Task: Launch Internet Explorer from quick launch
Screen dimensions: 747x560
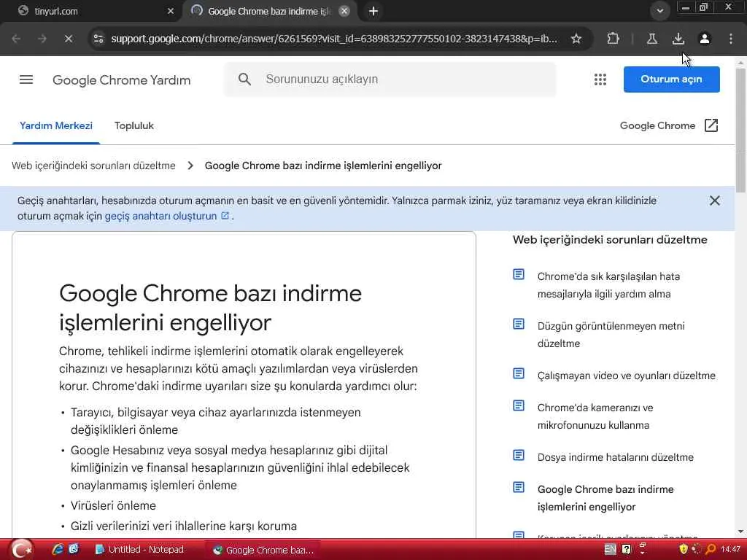Action: pos(58,549)
